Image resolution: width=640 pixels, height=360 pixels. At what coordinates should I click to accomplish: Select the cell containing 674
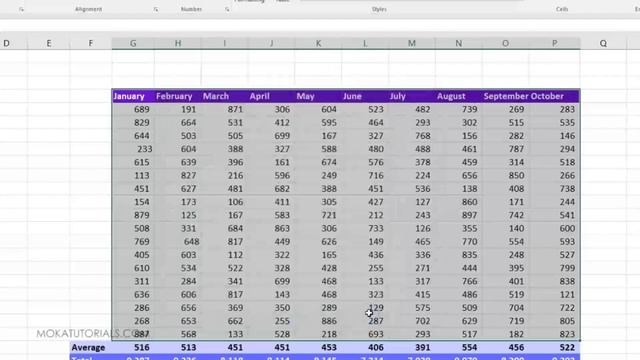tap(318, 162)
